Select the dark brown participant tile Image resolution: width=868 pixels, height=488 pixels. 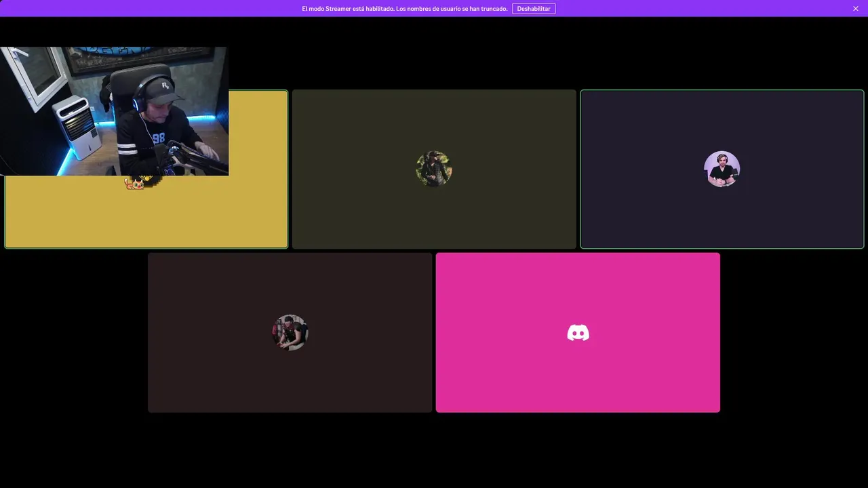(x=290, y=332)
